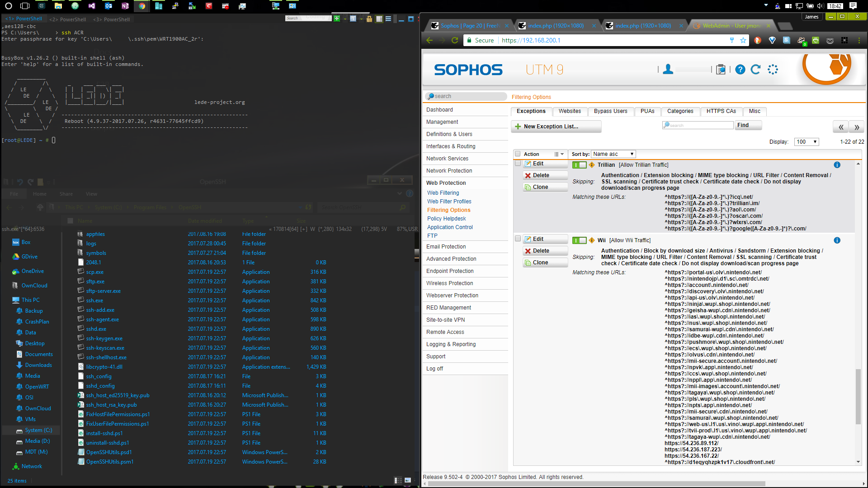868x488 pixels.
Task: Check the Wii exception checkbox
Action: point(518,239)
